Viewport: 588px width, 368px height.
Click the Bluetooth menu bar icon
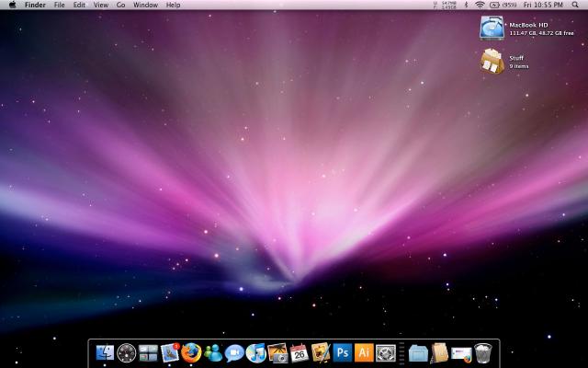pos(467,5)
